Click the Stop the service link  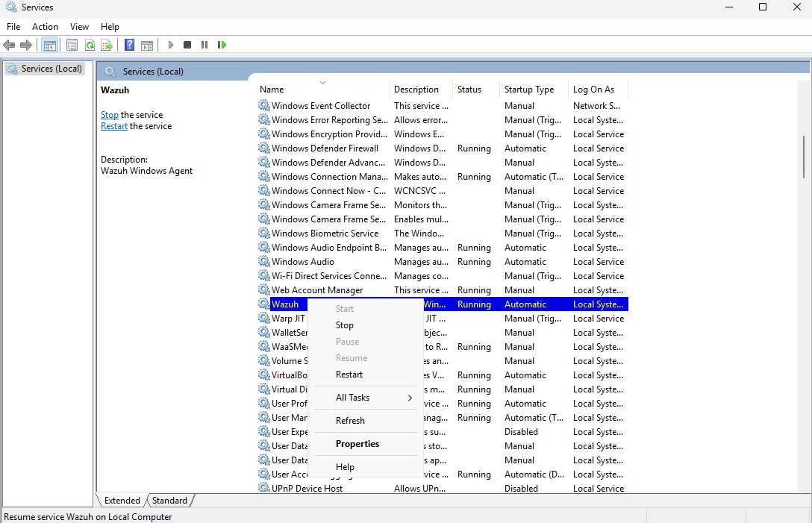[x=110, y=115]
